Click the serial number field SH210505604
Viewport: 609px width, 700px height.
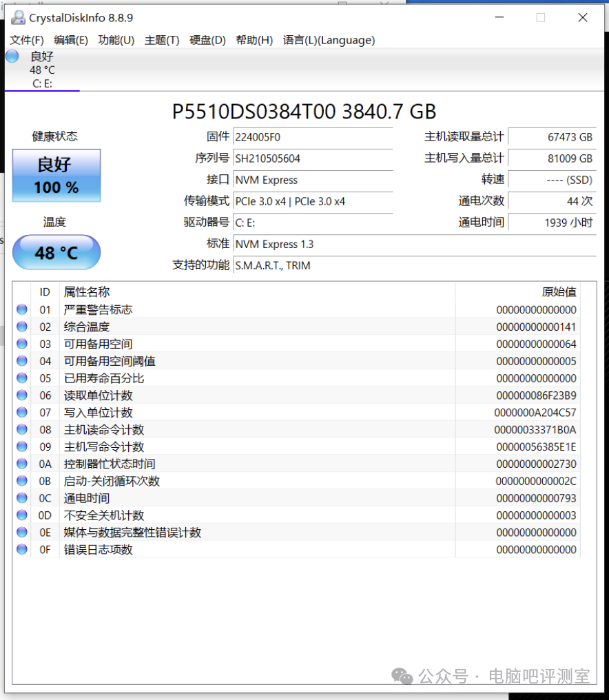point(313,158)
